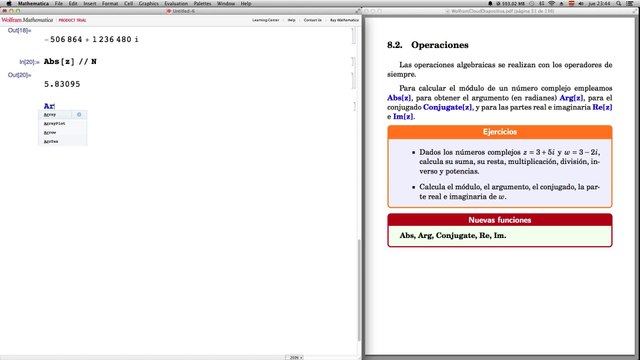Screen dimensions: 640x360
Task: Open the Format menu
Action: tap(110, 3)
